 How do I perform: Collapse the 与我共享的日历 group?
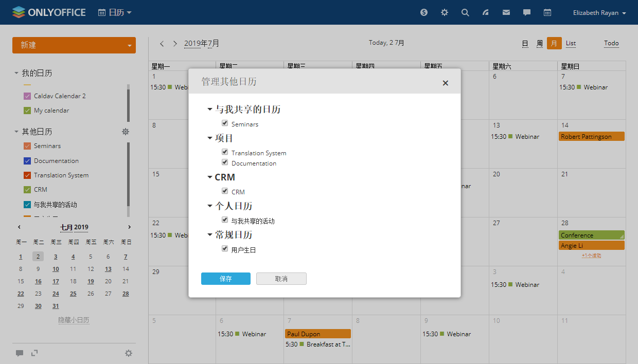pyautogui.click(x=210, y=110)
